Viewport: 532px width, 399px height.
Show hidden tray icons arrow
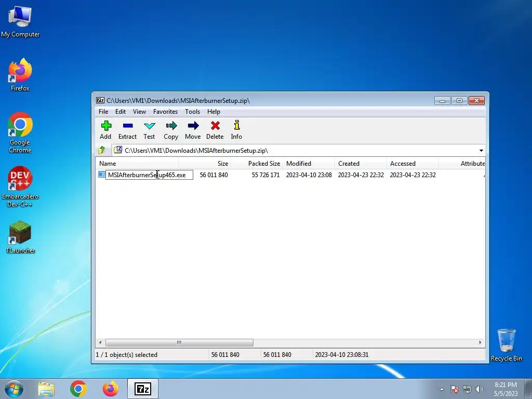pos(442,389)
